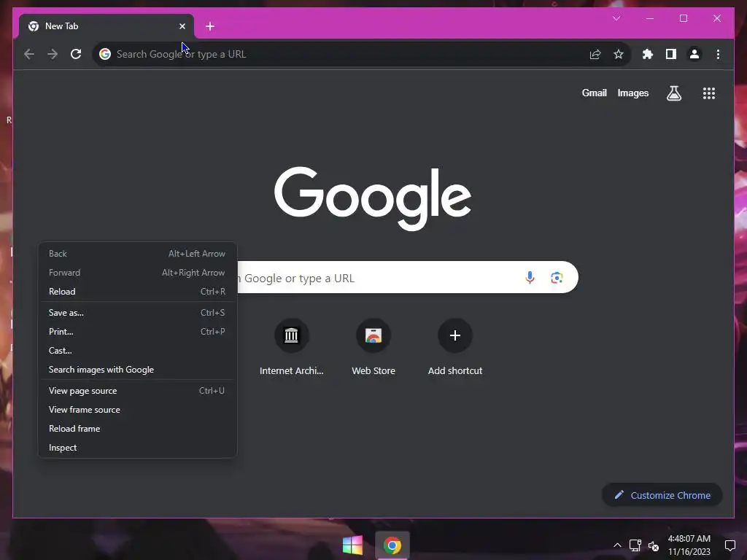Select the New Tab tab

pos(106,26)
